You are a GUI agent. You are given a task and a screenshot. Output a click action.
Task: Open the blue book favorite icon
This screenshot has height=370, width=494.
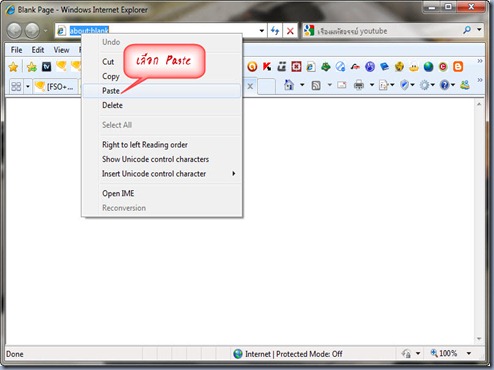tap(384, 67)
